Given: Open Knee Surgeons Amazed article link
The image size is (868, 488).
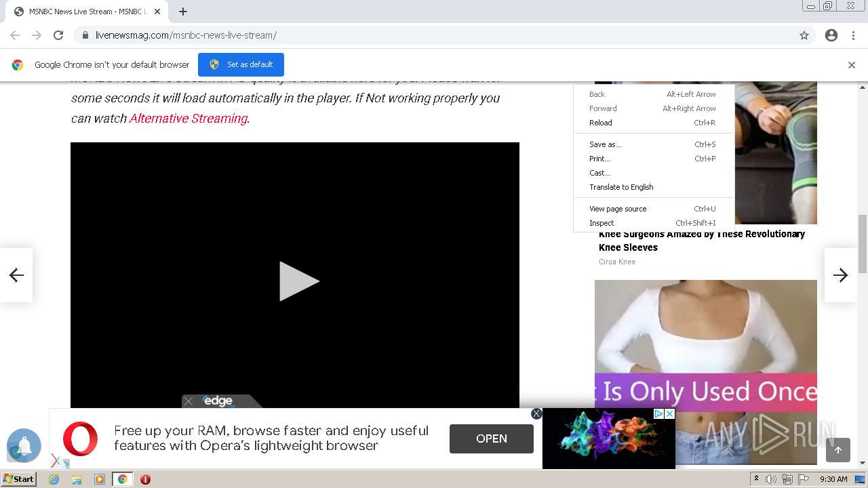Looking at the screenshot, I should [702, 241].
